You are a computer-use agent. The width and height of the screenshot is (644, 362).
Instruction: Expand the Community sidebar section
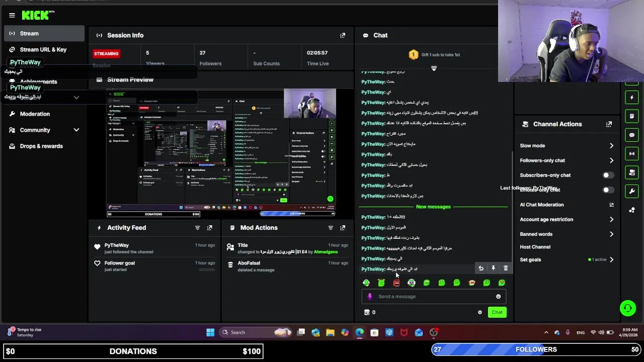[x=76, y=130]
